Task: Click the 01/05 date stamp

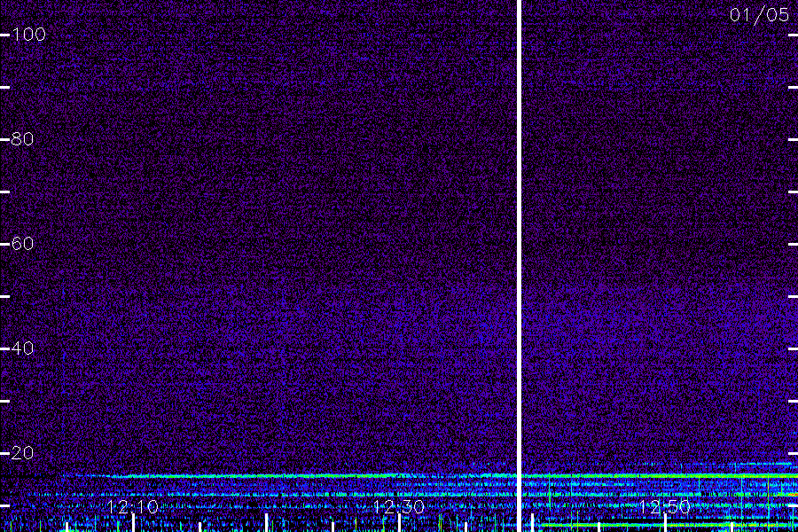Action: pyautogui.click(x=759, y=15)
